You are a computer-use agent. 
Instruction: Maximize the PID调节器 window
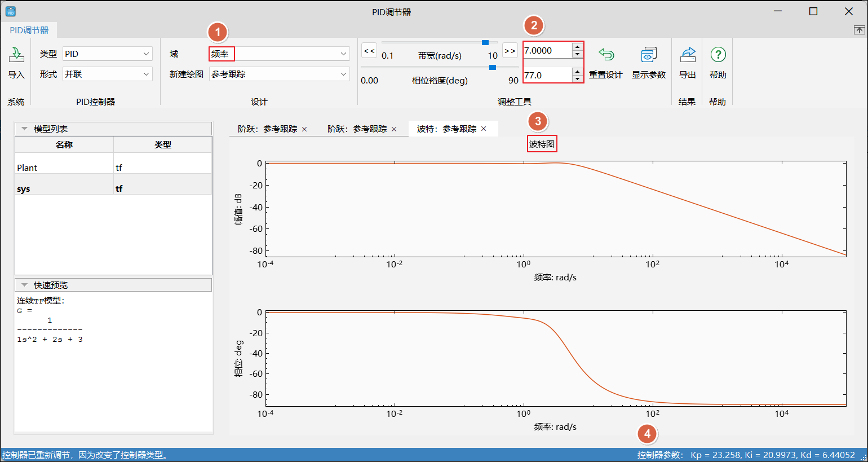813,11
